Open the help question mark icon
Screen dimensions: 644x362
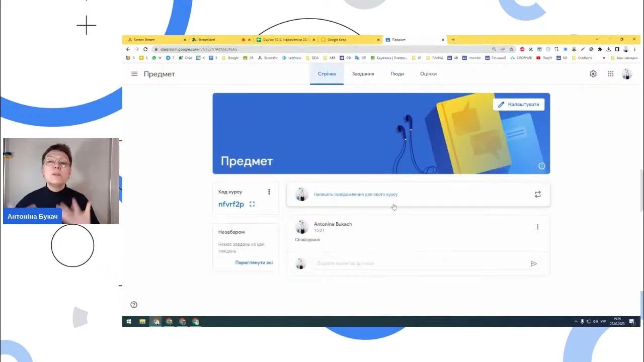point(134,304)
